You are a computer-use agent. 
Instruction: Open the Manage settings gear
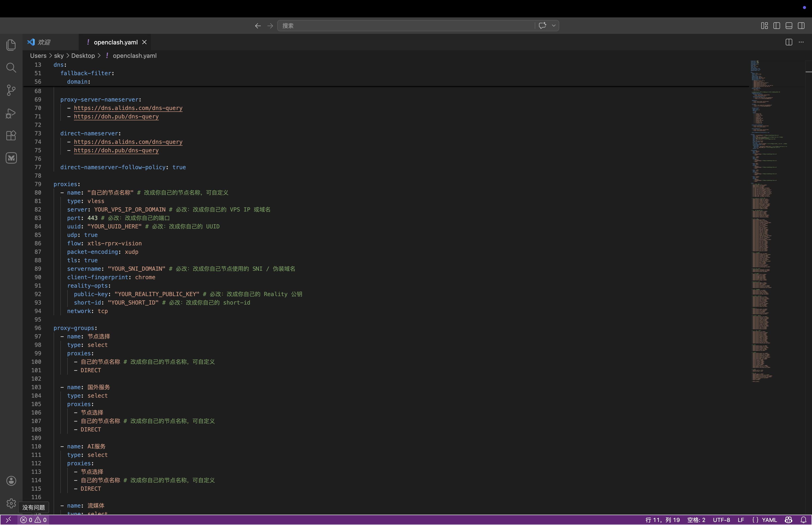[x=11, y=503]
